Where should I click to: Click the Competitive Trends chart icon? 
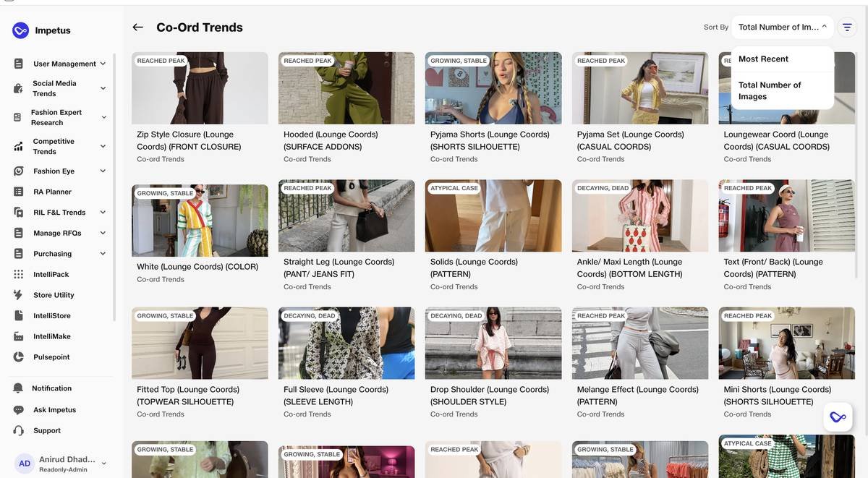coord(18,146)
